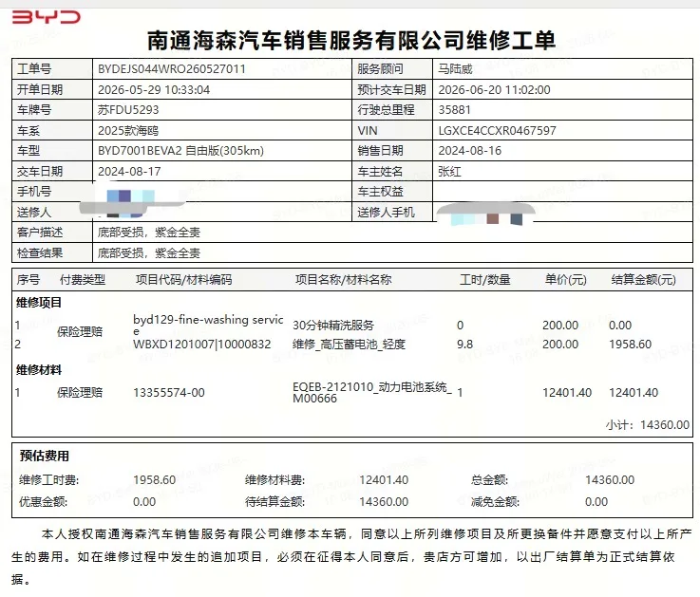
Task: Select license plate 苏FDU5293
Action: (x=128, y=110)
